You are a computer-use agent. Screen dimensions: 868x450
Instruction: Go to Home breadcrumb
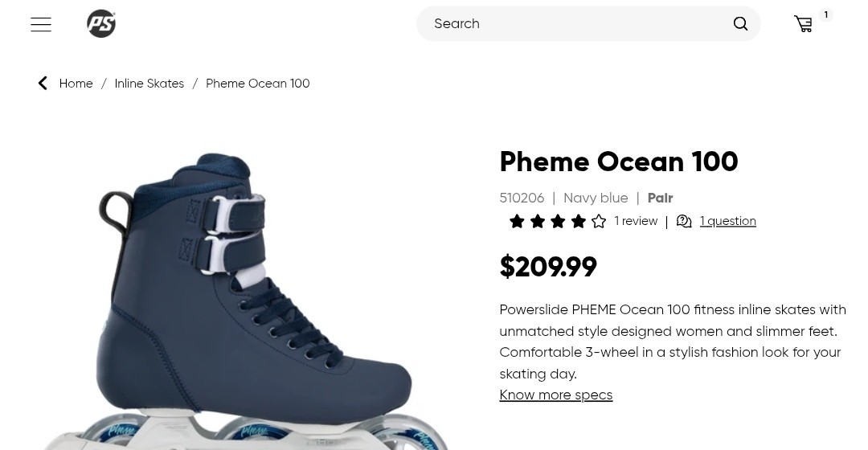click(x=76, y=84)
